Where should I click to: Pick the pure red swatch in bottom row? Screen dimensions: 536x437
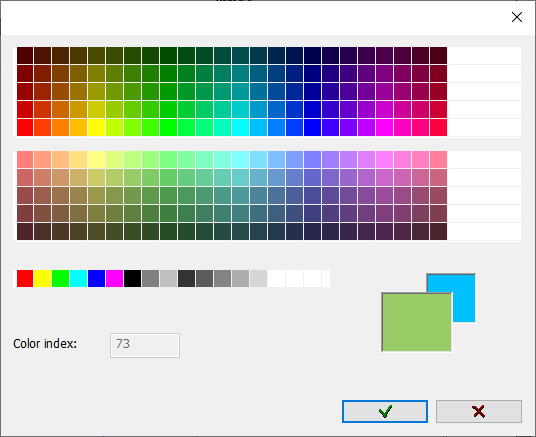tap(25, 278)
